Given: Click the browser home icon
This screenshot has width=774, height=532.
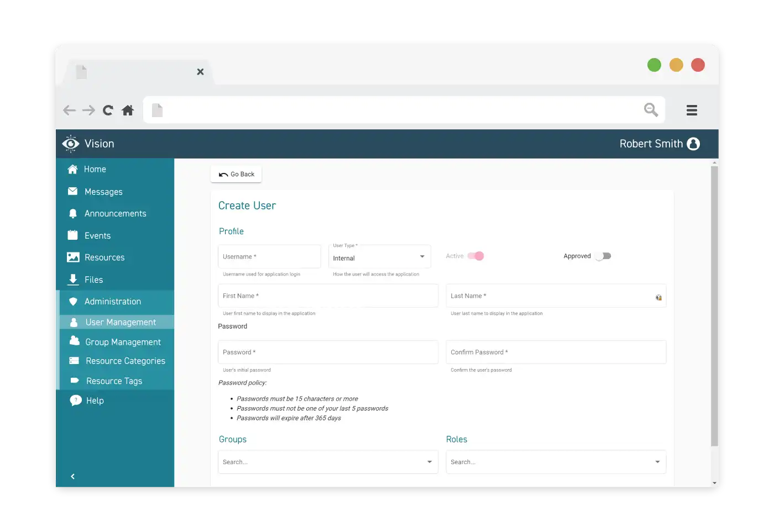Looking at the screenshot, I should 128,110.
